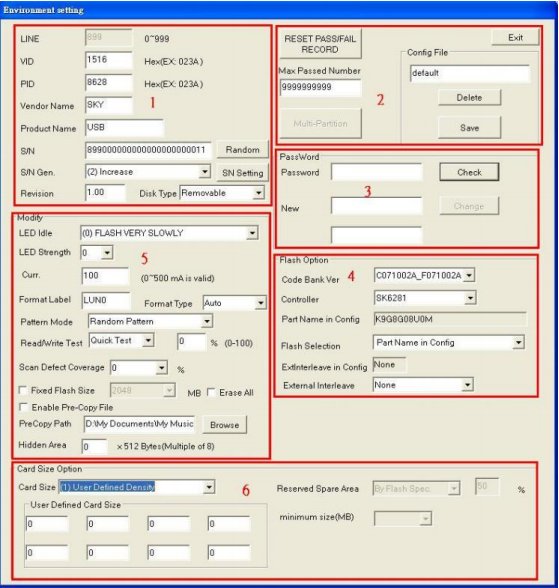Enable Fixed Flash Size checkbox

tap(23, 390)
